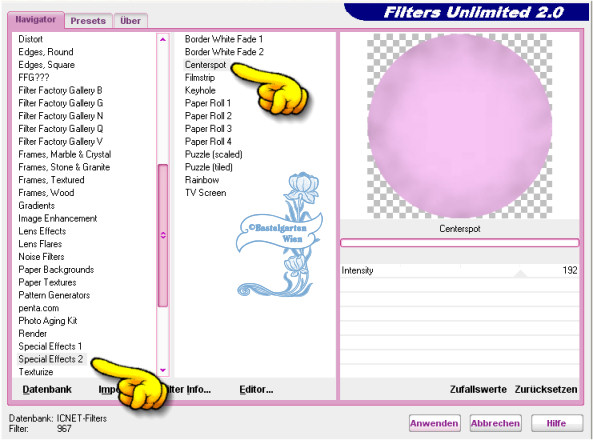This screenshot has height=440, width=593.
Task: Select Frames, Textured category
Action: (x=51, y=180)
